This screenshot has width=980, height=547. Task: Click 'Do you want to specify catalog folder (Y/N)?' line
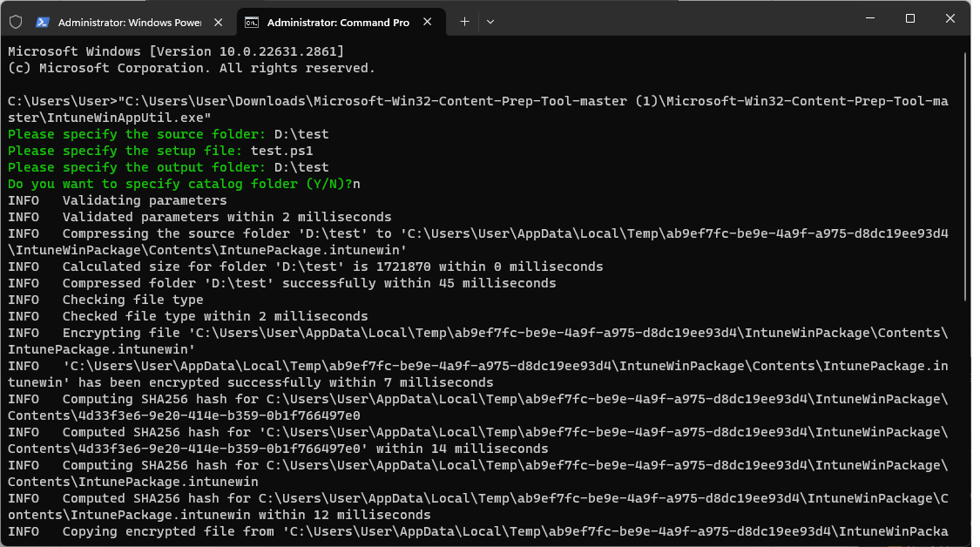[x=184, y=184]
